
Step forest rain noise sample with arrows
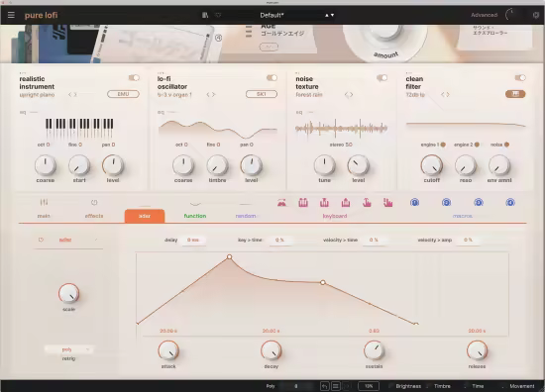[349, 94]
